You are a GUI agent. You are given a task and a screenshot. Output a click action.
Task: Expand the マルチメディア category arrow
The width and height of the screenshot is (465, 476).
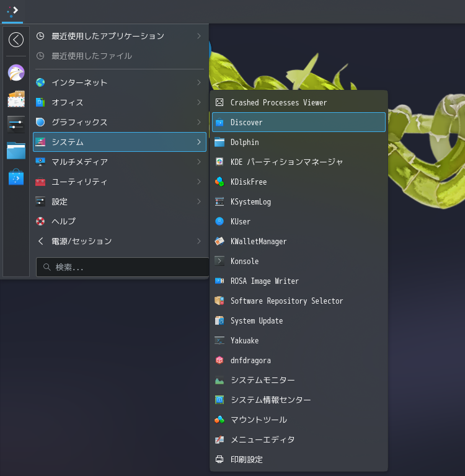199,162
